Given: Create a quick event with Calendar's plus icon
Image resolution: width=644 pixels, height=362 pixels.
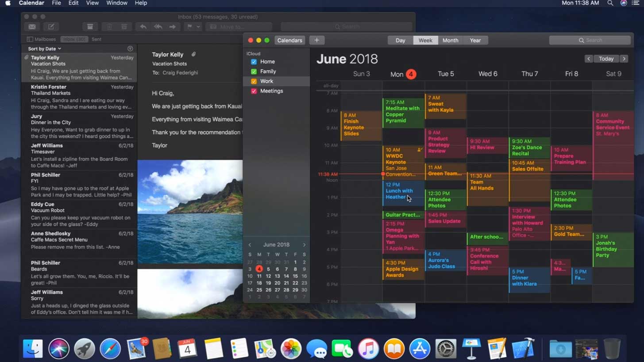Looking at the screenshot, I should [x=317, y=40].
